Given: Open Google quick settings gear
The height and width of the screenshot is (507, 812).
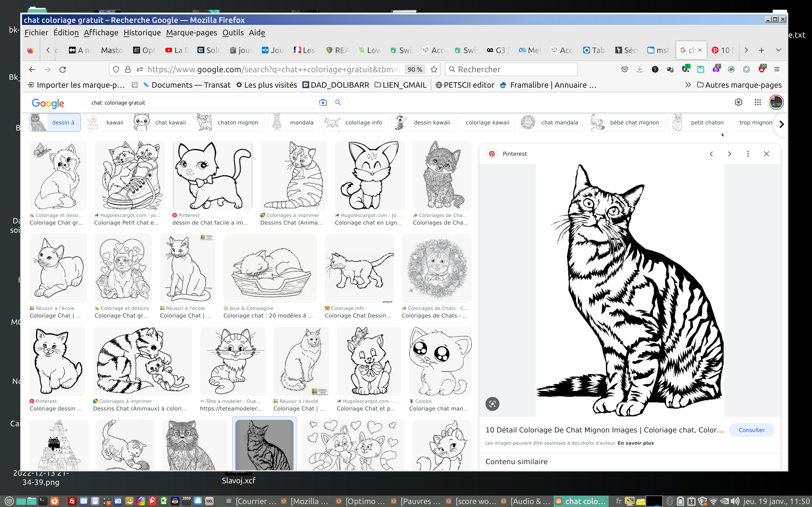Looking at the screenshot, I should (x=738, y=103).
